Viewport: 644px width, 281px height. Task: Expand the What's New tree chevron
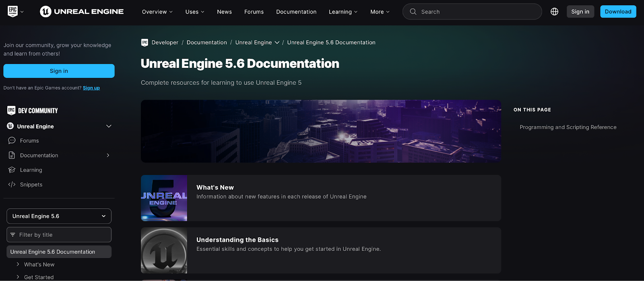18,264
